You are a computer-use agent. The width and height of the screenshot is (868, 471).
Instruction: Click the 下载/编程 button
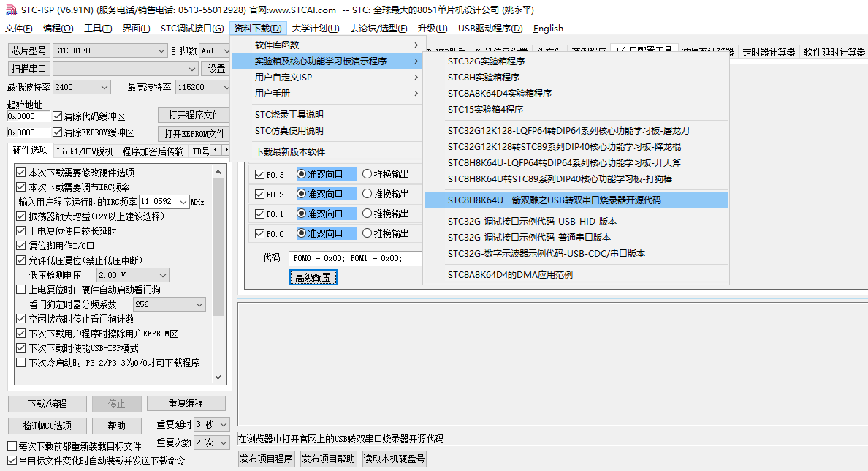point(47,404)
